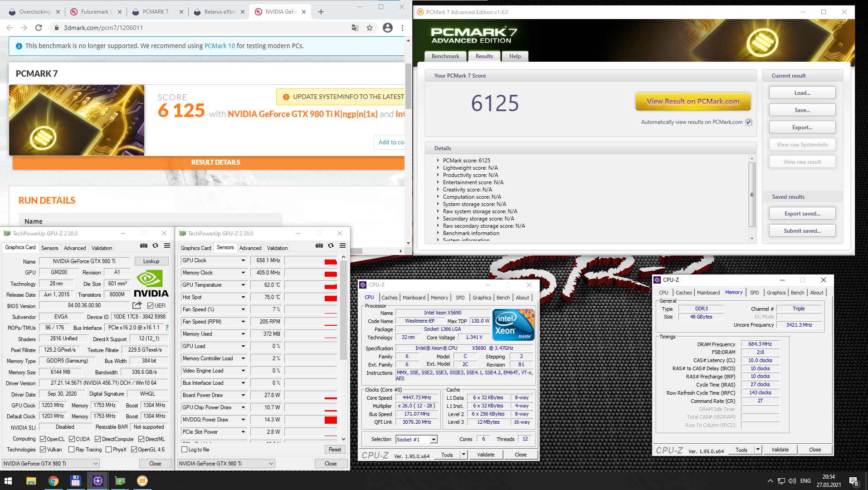This screenshot has height=490, width=868.
Task: Switch to the Futuremark Chrome tab
Action: click(97, 12)
